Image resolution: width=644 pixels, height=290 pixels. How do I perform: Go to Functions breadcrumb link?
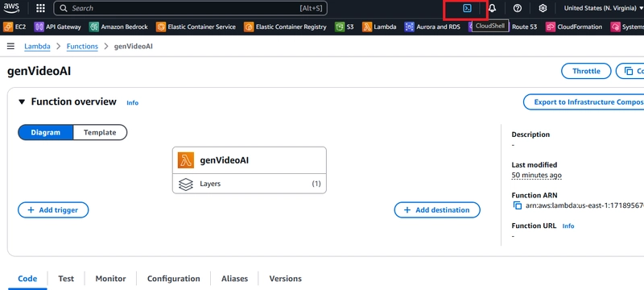82,47
